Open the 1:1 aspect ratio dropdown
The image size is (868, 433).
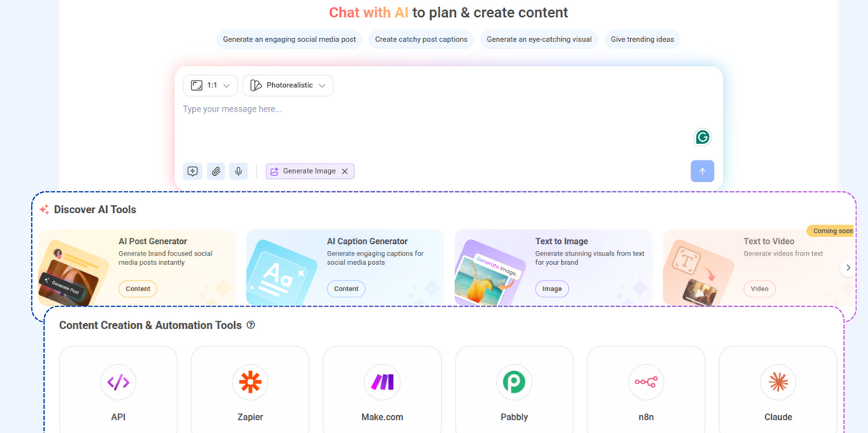tap(210, 85)
